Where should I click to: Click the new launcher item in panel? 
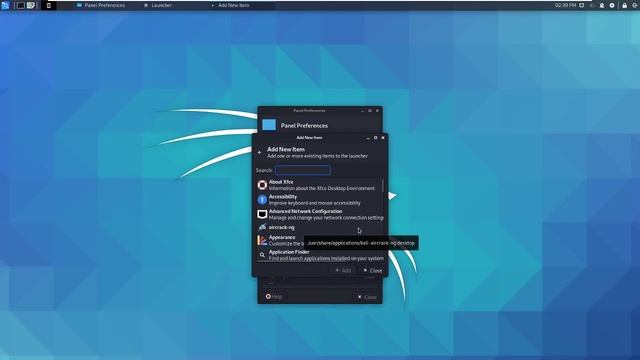coord(49,5)
